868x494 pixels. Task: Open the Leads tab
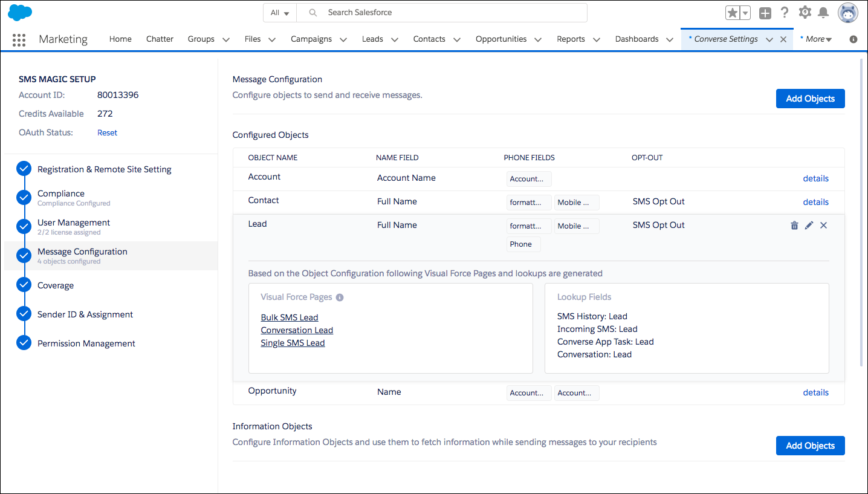372,39
